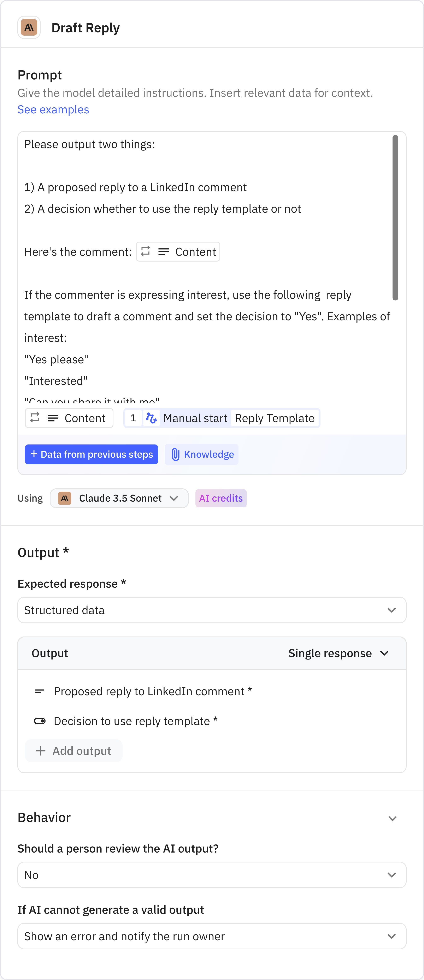Click the AI credits badge
Image resolution: width=424 pixels, height=980 pixels.
coord(221,498)
